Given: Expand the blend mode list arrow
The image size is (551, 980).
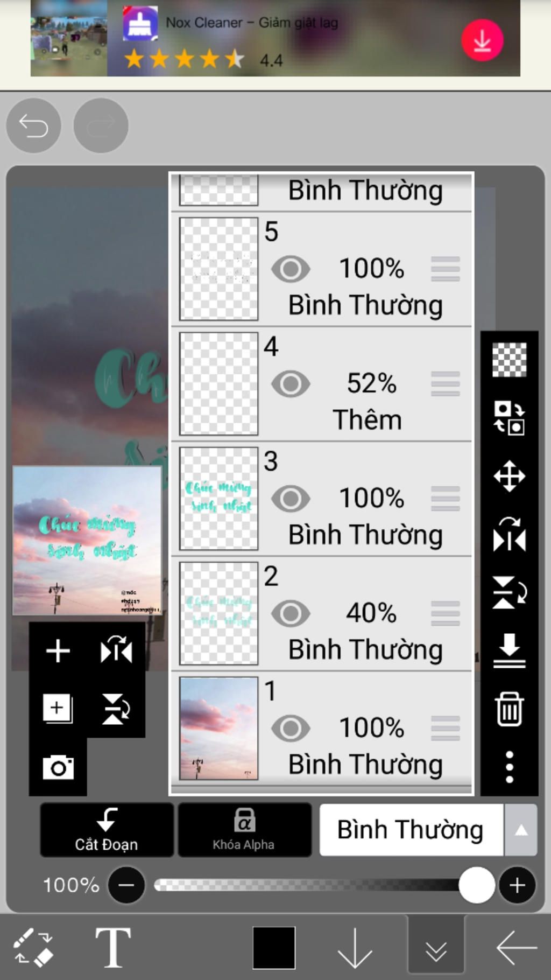Looking at the screenshot, I should tap(521, 830).
